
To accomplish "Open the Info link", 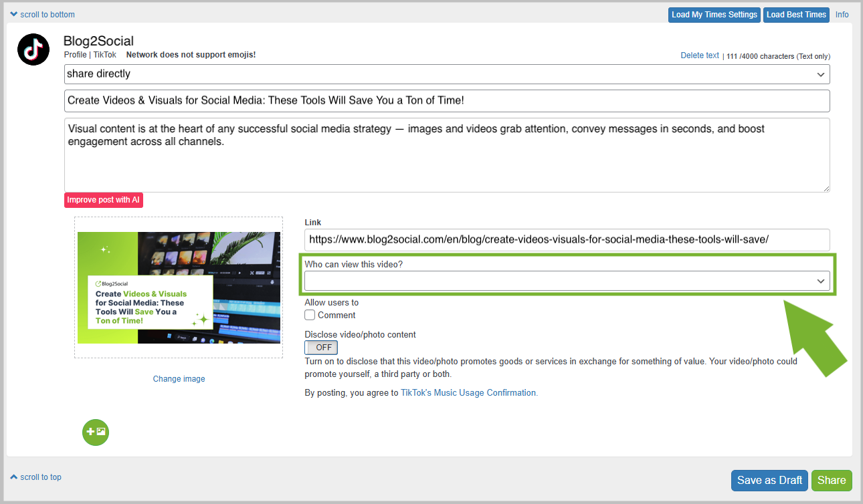I will [842, 15].
